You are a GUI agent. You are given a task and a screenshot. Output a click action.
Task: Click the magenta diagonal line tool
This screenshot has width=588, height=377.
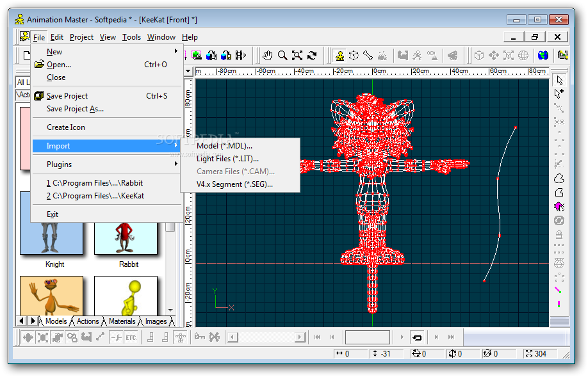pos(559,290)
